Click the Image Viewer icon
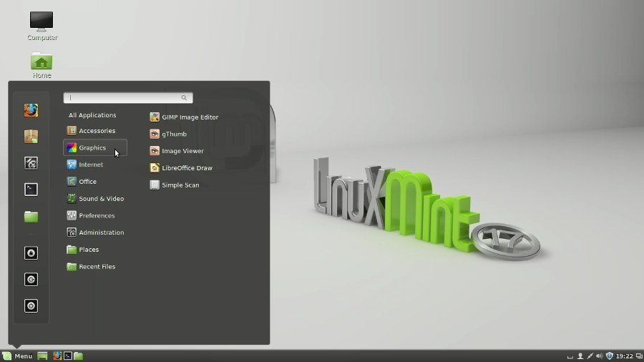Screen dimensions: 644x362 pos(155,151)
